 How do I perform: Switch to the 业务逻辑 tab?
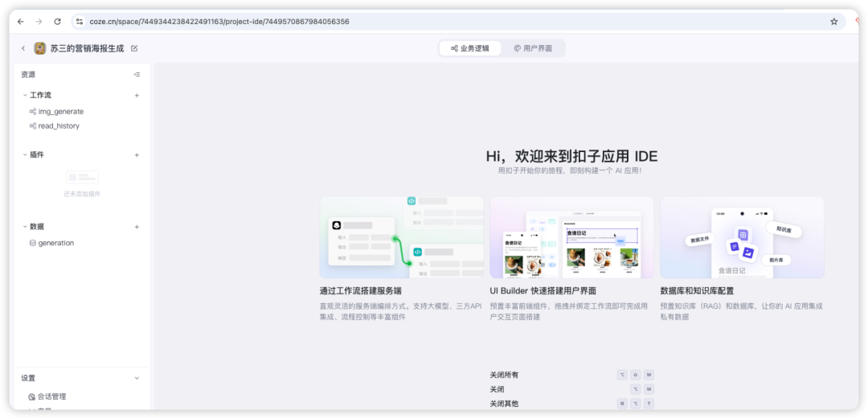[x=470, y=48]
